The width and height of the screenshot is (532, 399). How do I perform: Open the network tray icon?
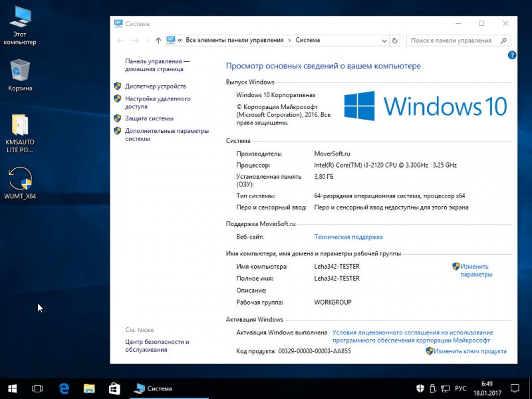(x=445, y=389)
